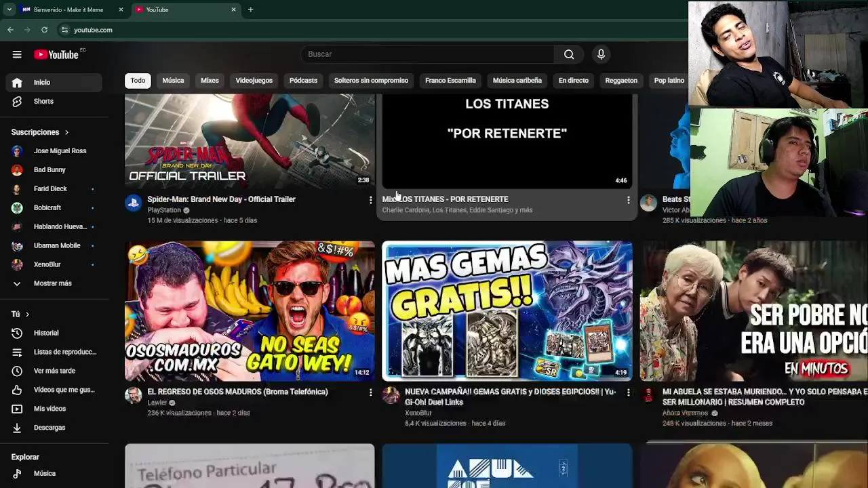This screenshot has width=868, height=488.
Task: Select the Franco Escamilla filter chip
Action: pos(450,81)
